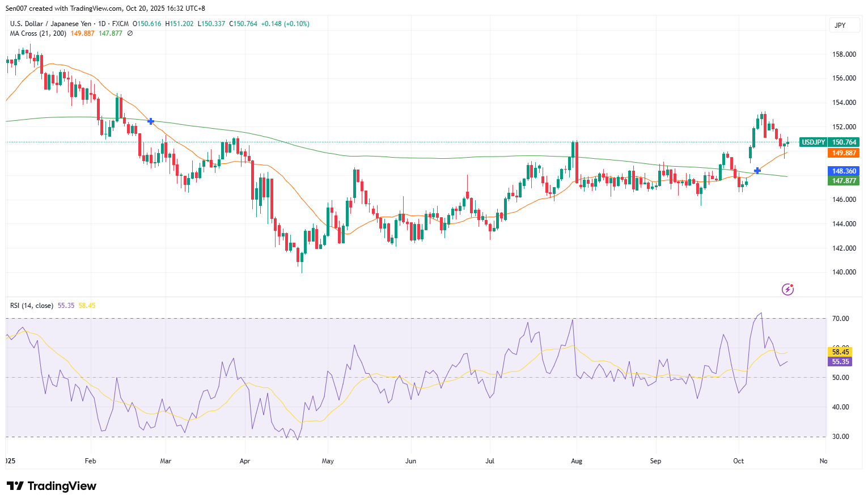Select the green 147.877 MA label

point(844,181)
